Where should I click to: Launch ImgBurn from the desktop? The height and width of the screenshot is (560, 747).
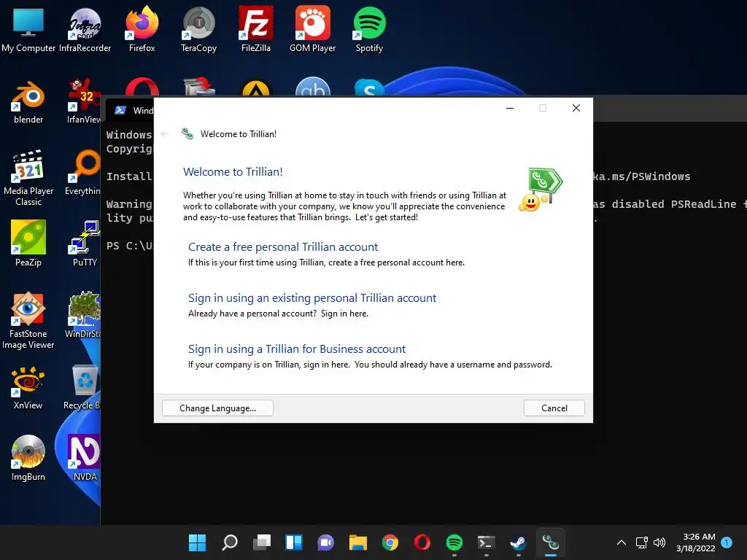click(x=28, y=458)
